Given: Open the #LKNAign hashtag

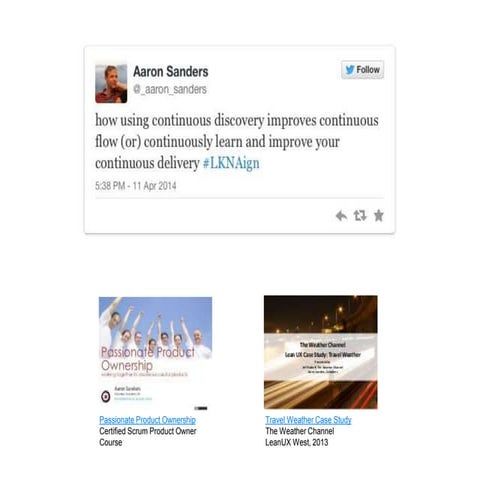Looking at the screenshot, I should point(231,163).
